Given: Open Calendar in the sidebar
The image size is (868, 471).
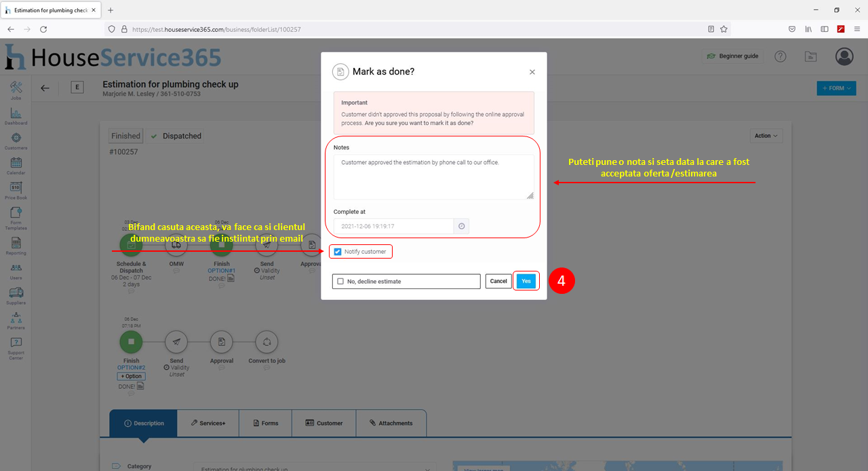Looking at the screenshot, I should coord(16,166).
